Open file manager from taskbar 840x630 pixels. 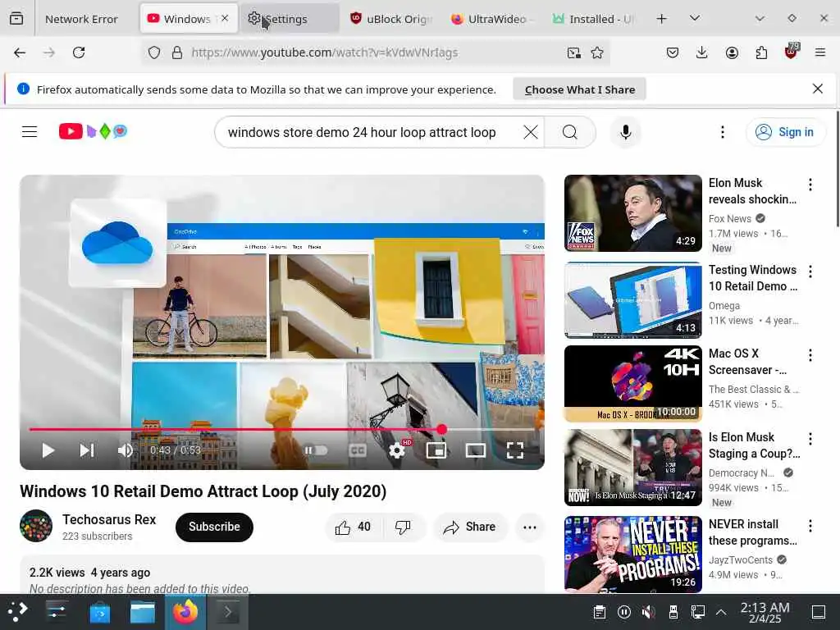(143, 612)
